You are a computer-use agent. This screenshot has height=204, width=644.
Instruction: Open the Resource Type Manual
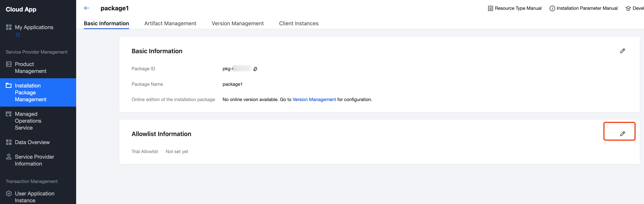515,8
